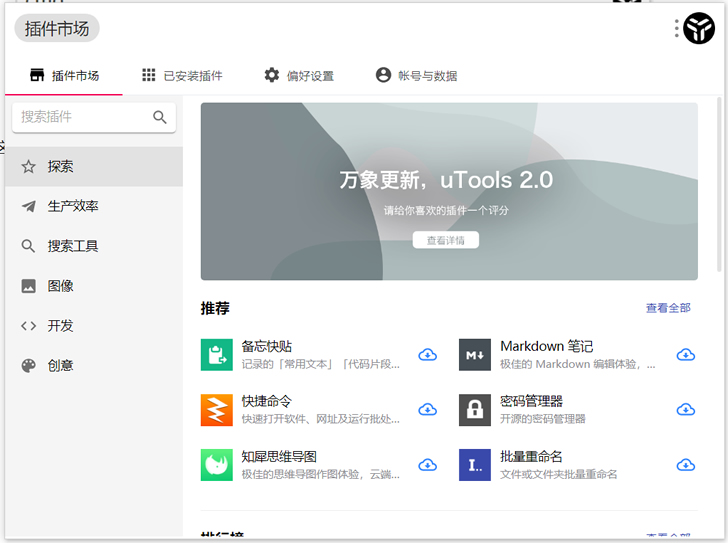Click the description 文件或文件夹批量重命名
The height and width of the screenshot is (543, 728).
[x=559, y=474]
